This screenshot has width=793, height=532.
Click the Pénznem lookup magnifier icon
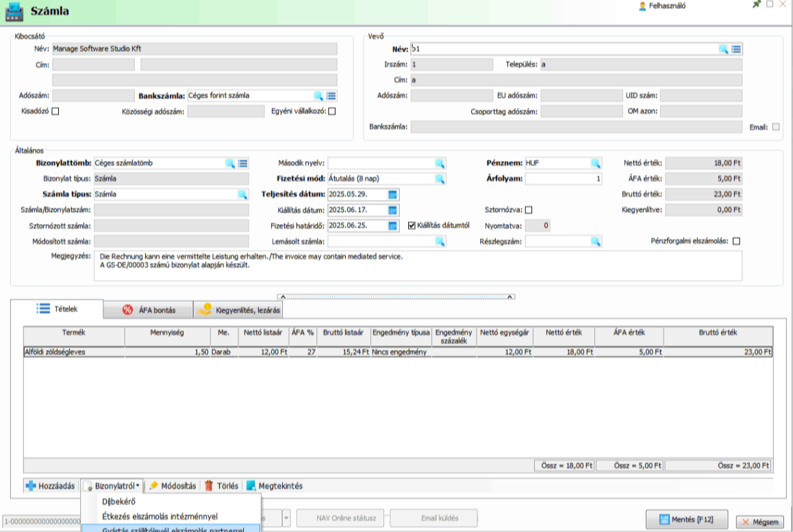(596, 164)
